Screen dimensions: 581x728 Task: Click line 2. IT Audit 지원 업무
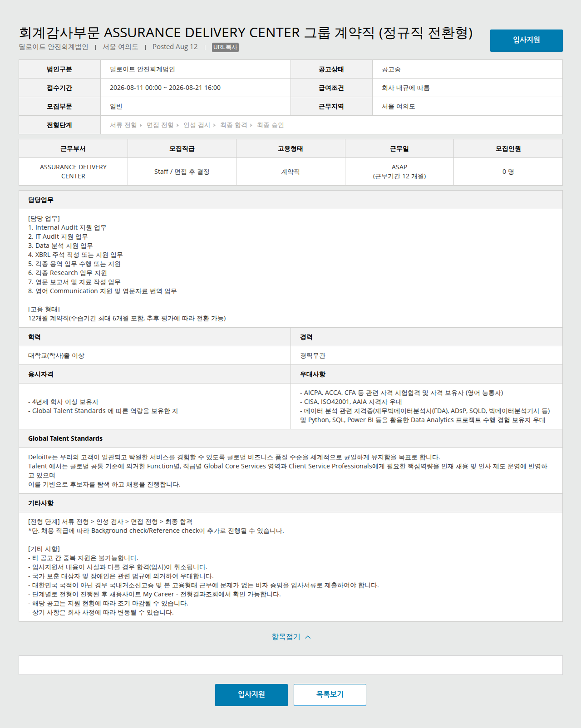[x=58, y=236]
